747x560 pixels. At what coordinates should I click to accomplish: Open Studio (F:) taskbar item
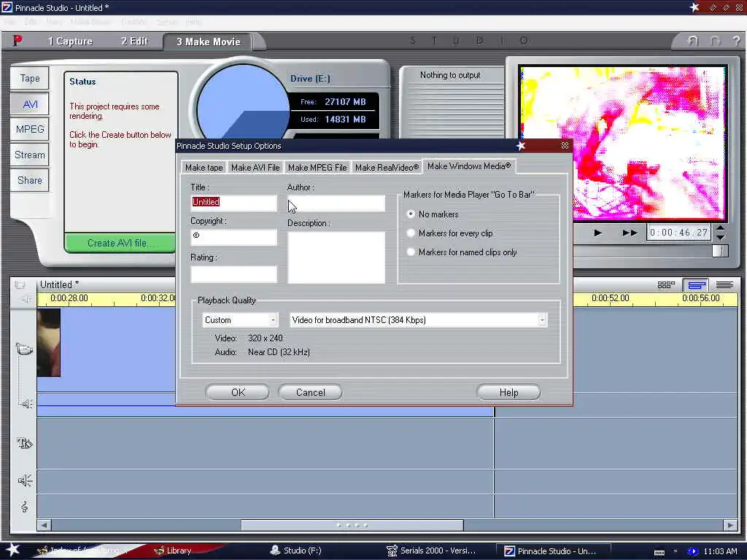coord(296,551)
